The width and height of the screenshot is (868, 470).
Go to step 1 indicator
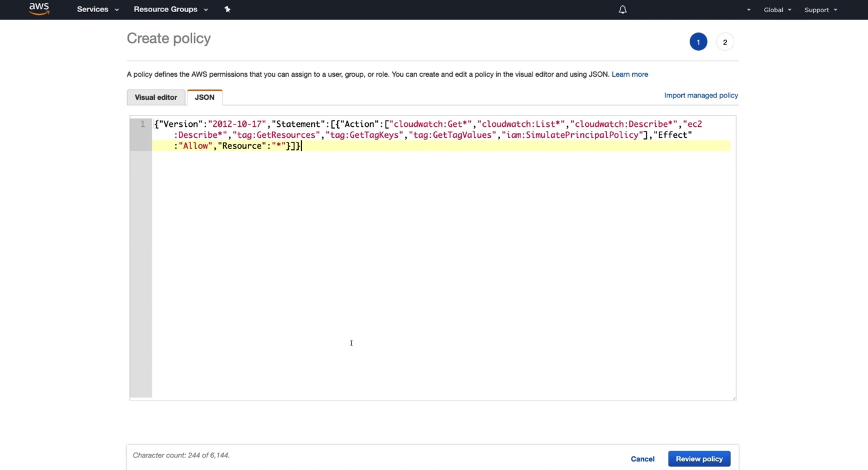tap(698, 42)
